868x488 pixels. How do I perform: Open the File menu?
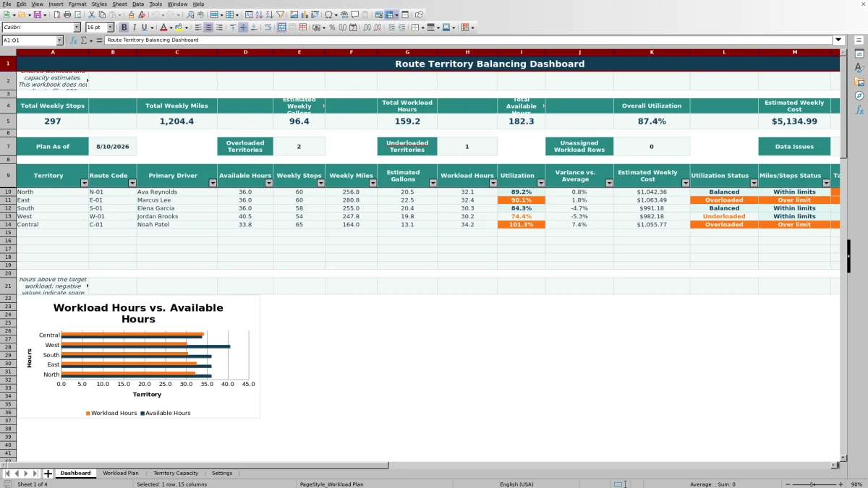pyautogui.click(x=6, y=4)
